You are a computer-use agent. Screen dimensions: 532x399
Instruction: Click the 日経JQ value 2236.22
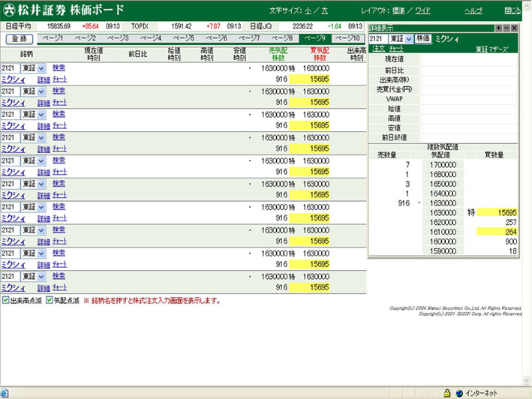[x=302, y=26]
